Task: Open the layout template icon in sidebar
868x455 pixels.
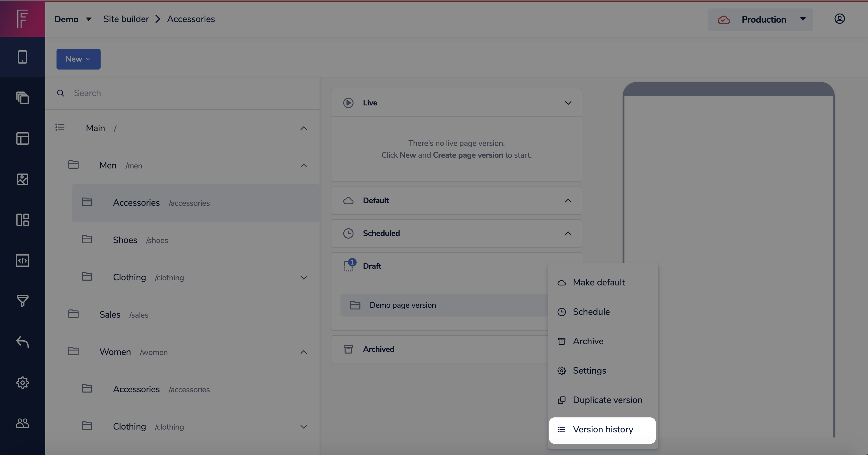Action: (23, 138)
